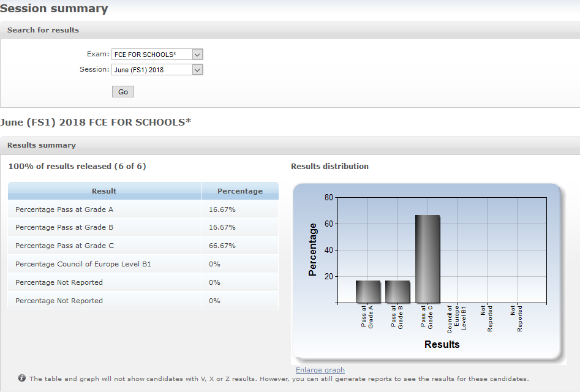Click the 0% value for Council of Europe Level B1
The height and width of the screenshot is (392, 580).
[x=214, y=264]
